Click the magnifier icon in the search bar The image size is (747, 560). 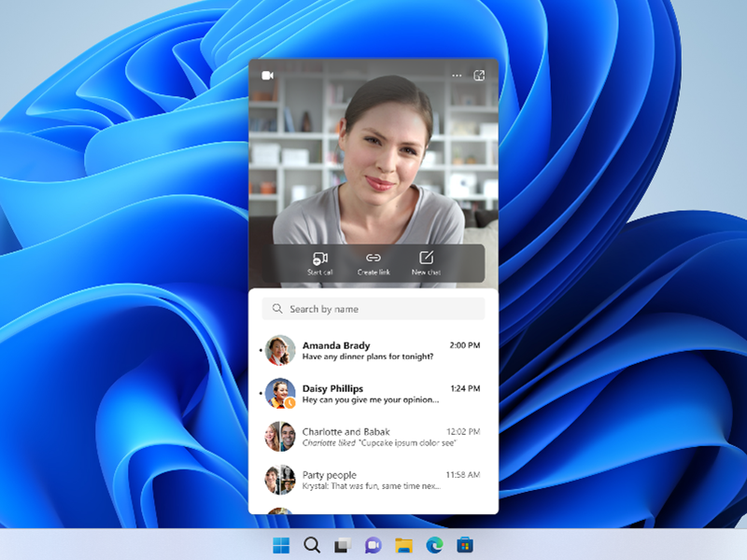point(277,308)
